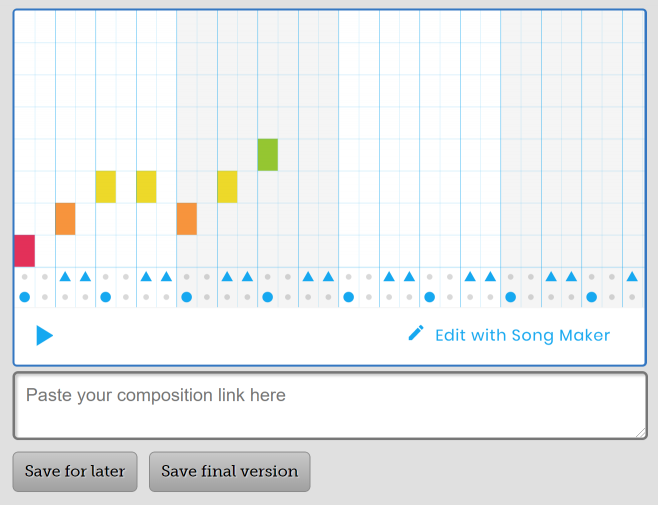Click the last blue triangle at the right edge

coord(632,276)
